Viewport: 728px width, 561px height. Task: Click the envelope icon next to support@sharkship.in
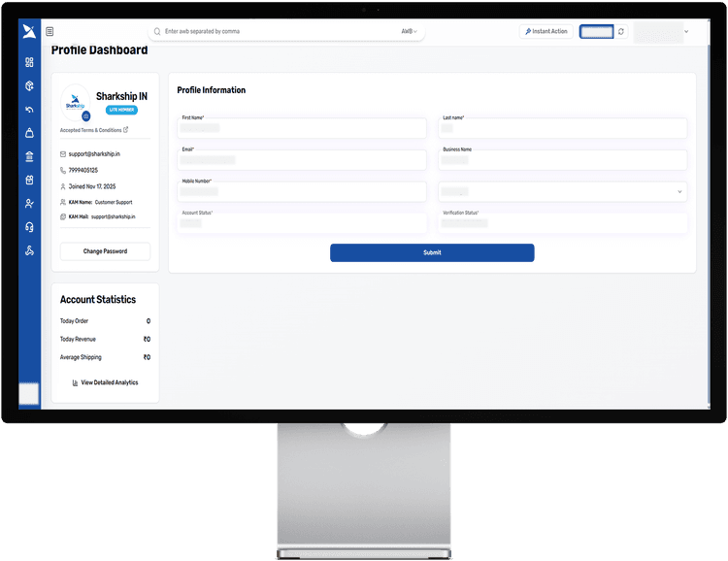click(x=63, y=153)
